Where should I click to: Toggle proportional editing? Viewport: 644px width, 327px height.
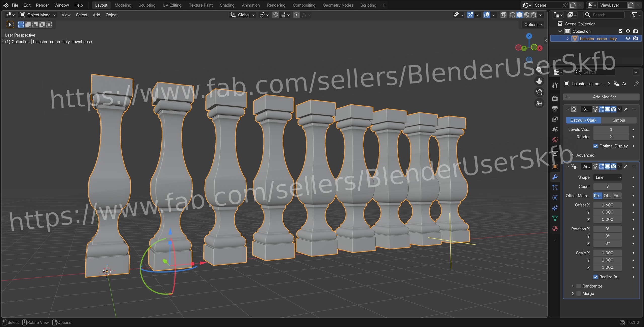pyautogui.click(x=296, y=15)
